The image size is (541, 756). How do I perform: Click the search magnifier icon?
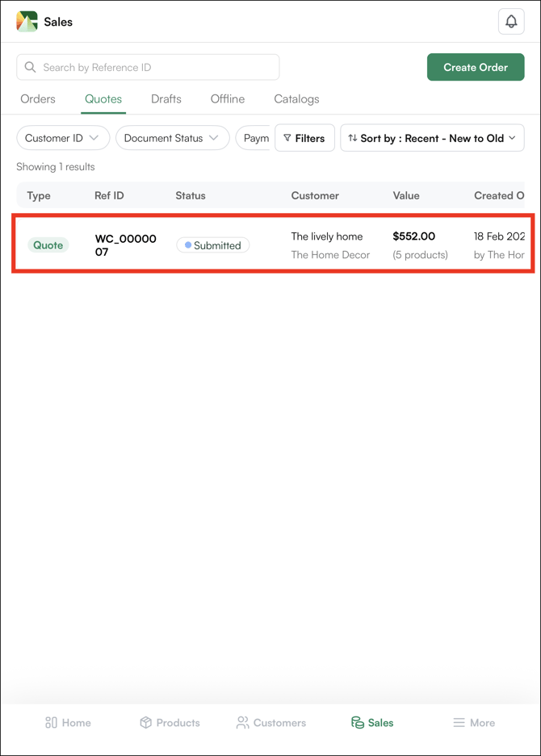coord(31,68)
